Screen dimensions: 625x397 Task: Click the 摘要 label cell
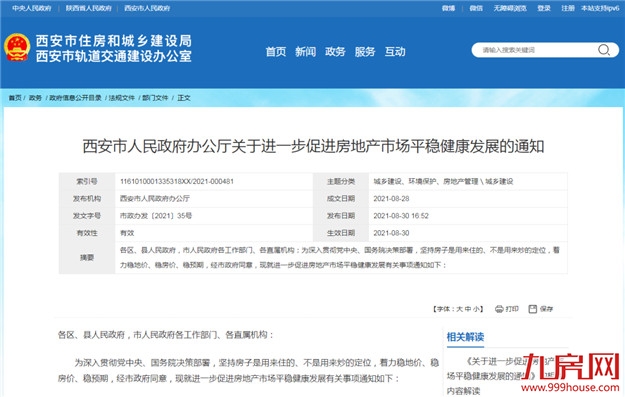point(87,257)
